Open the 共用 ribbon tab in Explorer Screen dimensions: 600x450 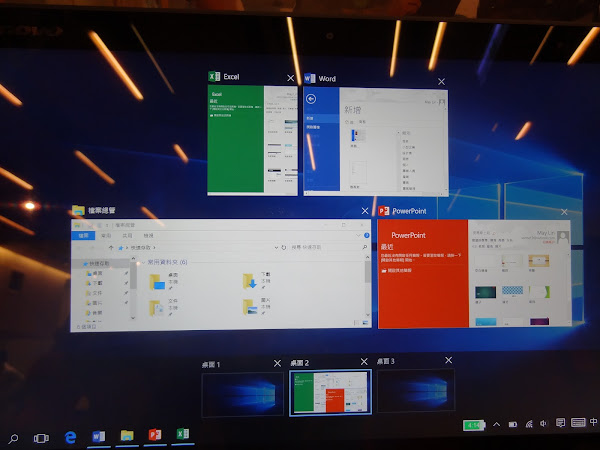click(x=127, y=235)
